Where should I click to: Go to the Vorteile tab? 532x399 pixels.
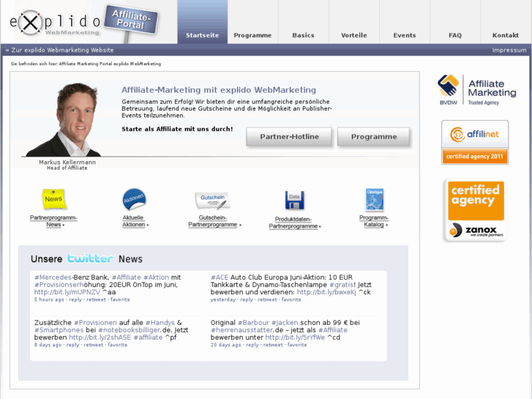pyautogui.click(x=354, y=22)
